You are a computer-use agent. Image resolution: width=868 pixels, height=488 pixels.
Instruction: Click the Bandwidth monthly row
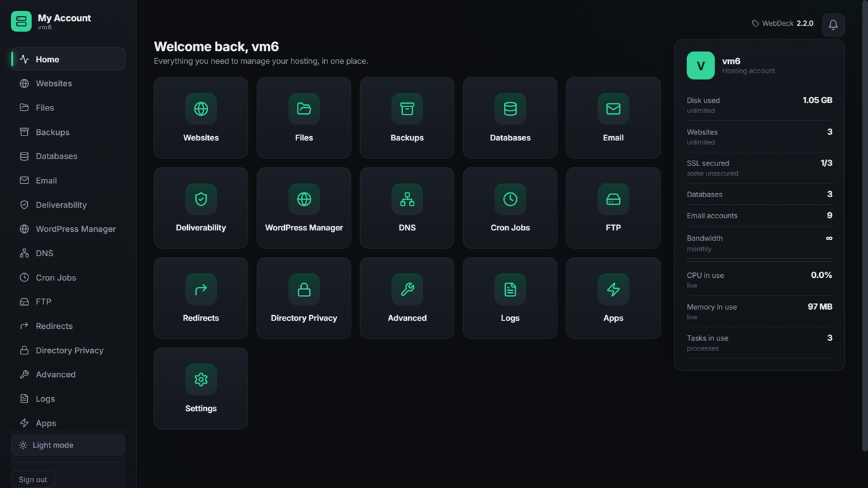pos(759,243)
